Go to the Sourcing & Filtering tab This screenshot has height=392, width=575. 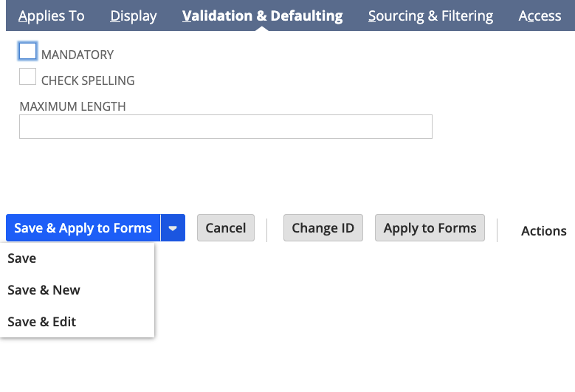click(x=430, y=16)
